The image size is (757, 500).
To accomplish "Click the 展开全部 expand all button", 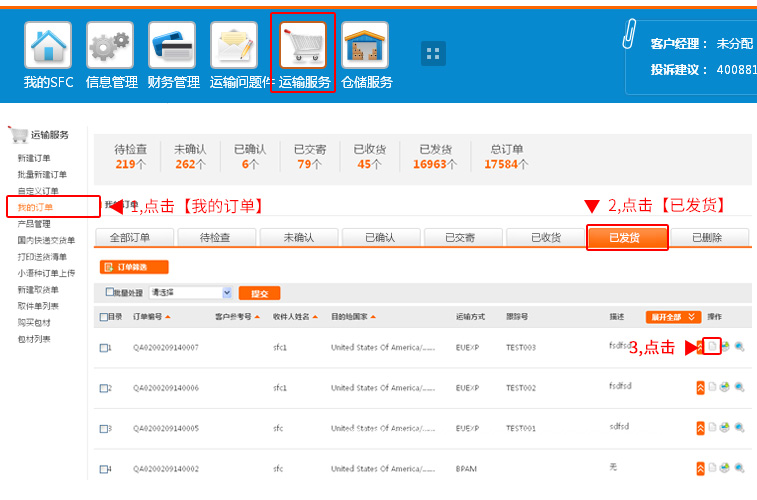I will [672, 317].
